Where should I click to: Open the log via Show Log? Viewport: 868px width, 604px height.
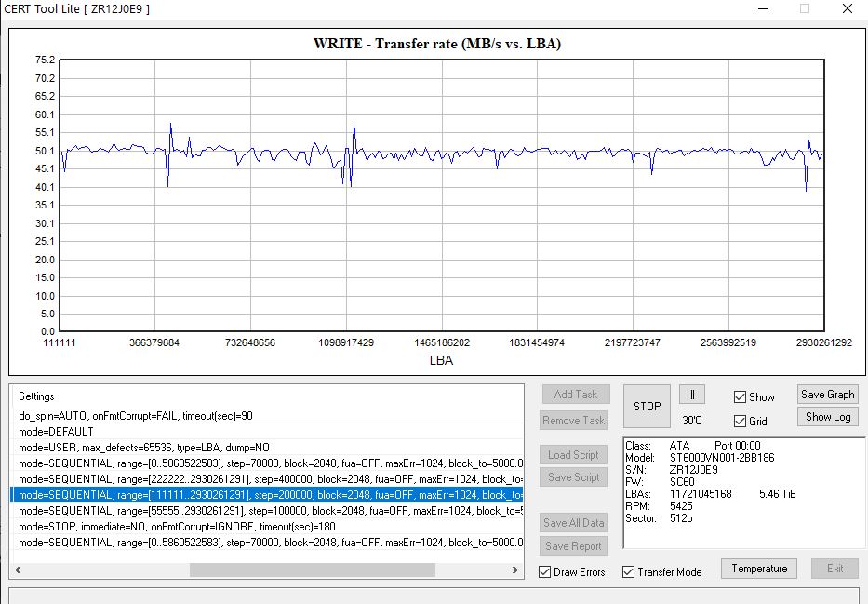pyautogui.click(x=828, y=416)
